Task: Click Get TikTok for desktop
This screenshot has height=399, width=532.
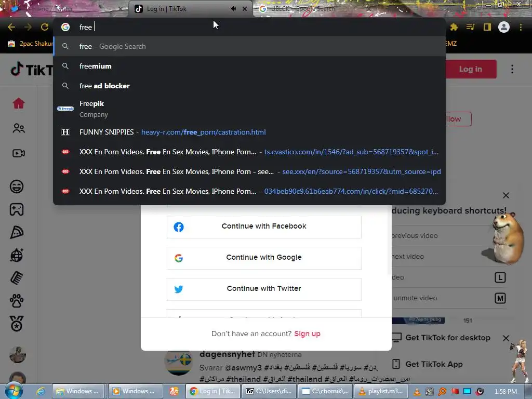Action: point(447,338)
